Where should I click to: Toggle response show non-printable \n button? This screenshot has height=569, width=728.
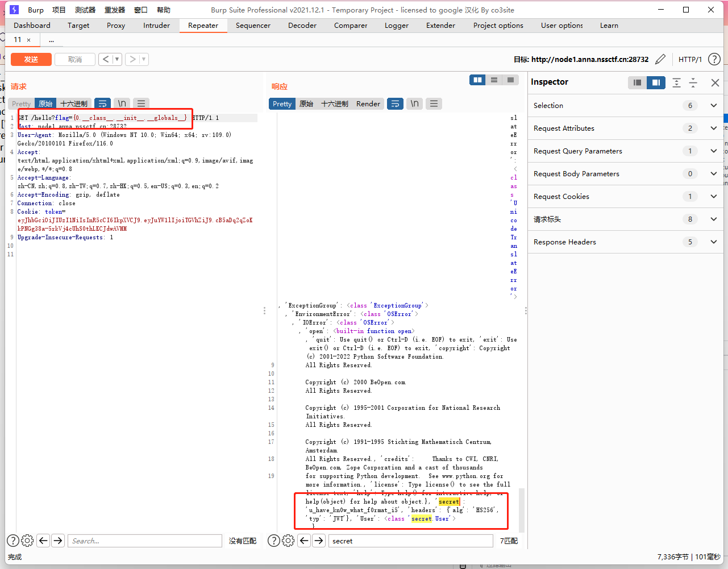(414, 103)
